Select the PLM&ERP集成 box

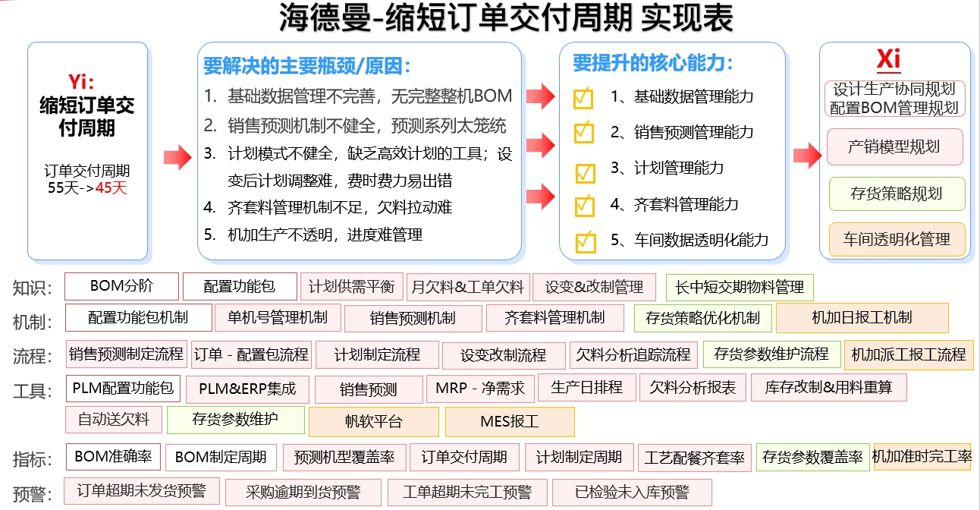tap(247, 389)
